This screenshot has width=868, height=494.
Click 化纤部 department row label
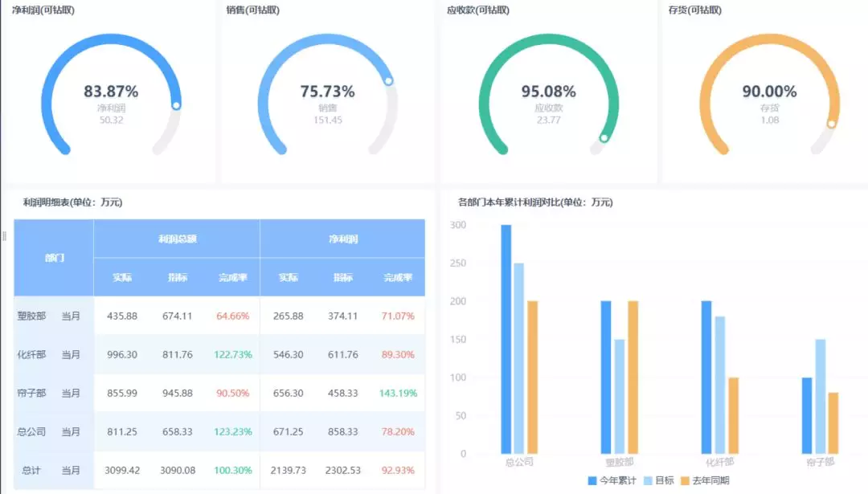[x=31, y=354]
